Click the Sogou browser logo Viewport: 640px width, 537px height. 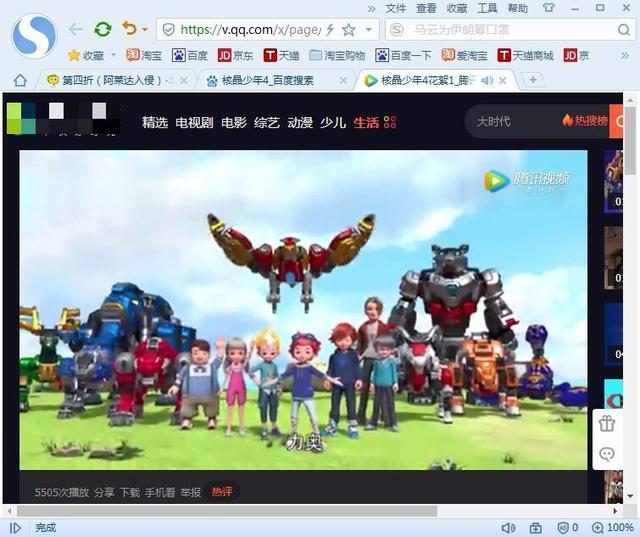point(33,34)
